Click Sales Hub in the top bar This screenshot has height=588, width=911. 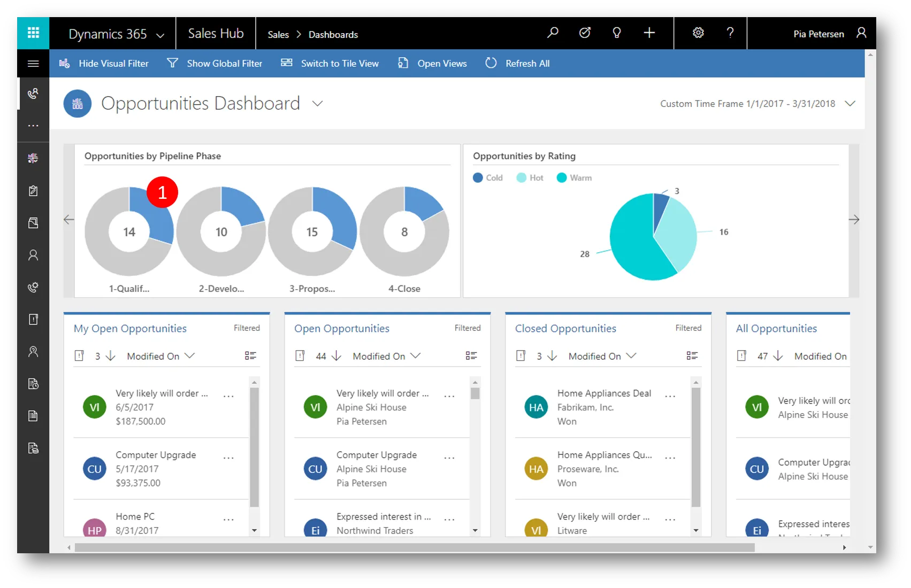click(x=216, y=33)
